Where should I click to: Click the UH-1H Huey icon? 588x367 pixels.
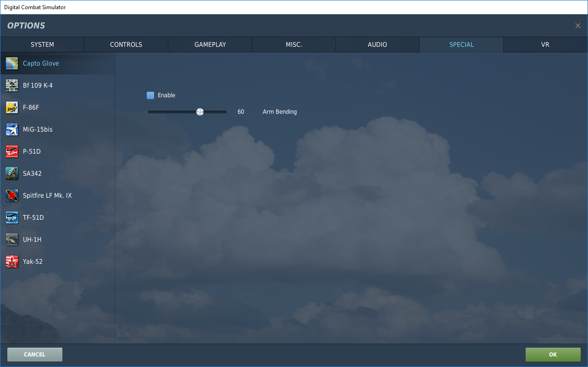pos(12,239)
